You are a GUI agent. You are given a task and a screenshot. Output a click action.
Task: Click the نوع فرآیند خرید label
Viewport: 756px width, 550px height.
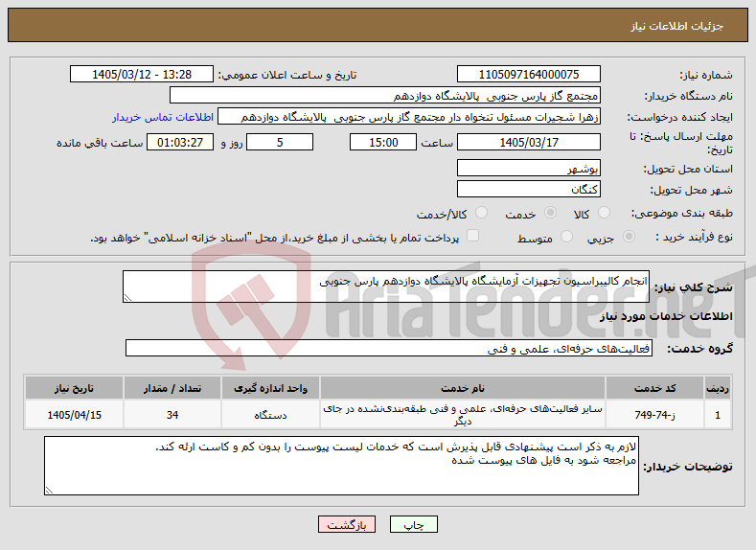click(695, 238)
